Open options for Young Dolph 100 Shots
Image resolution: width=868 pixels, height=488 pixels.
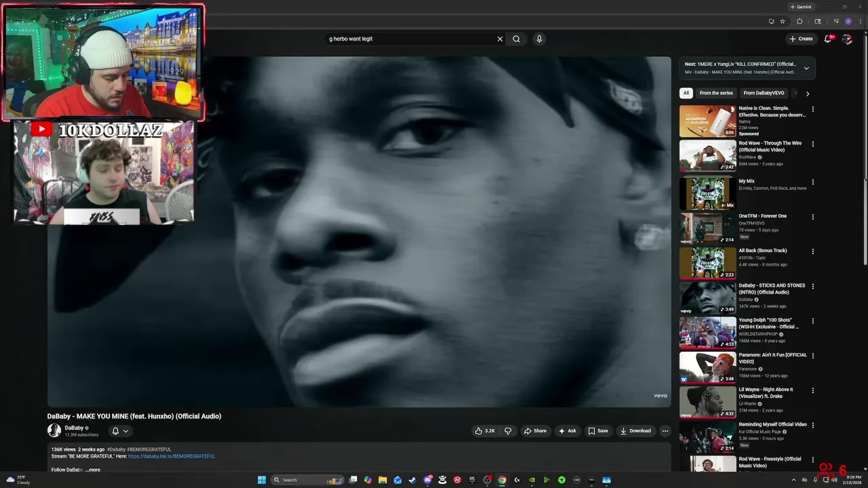pyautogui.click(x=813, y=320)
